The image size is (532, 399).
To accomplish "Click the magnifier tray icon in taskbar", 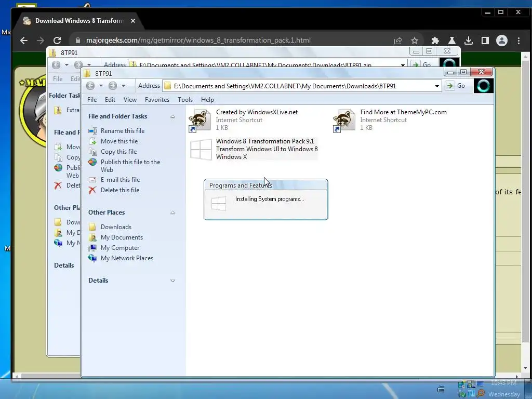I will click(481, 393).
